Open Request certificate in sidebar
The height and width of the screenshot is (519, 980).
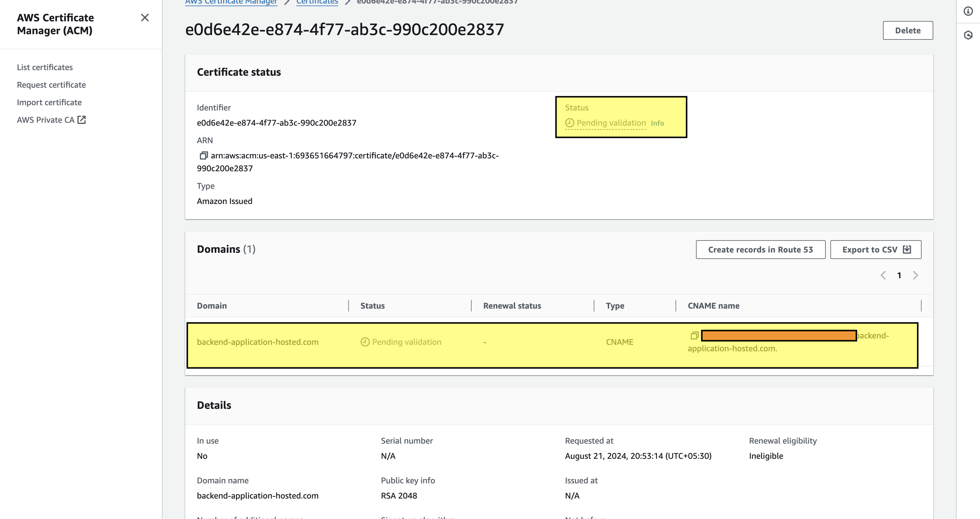coord(51,85)
